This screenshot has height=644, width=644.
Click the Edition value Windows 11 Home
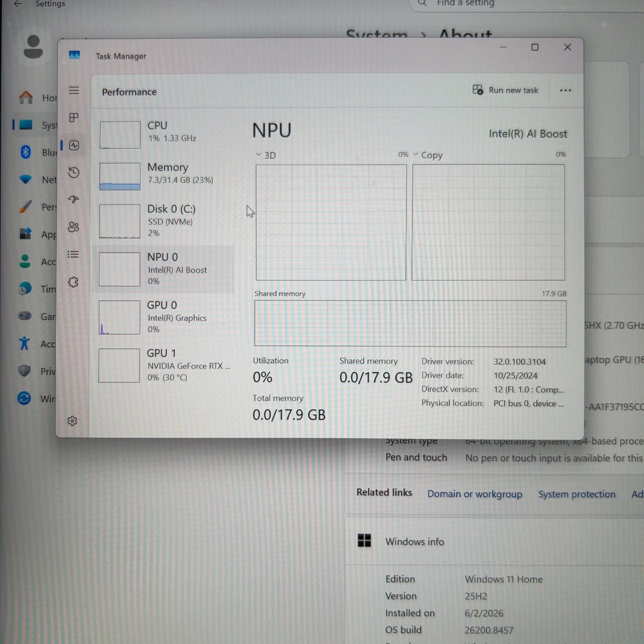504,579
